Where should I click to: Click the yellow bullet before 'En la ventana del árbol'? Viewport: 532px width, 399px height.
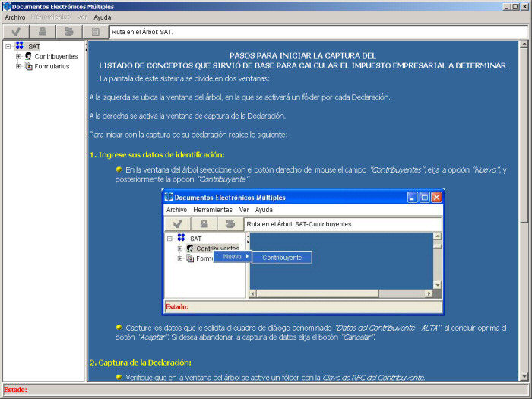pos(119,169)
